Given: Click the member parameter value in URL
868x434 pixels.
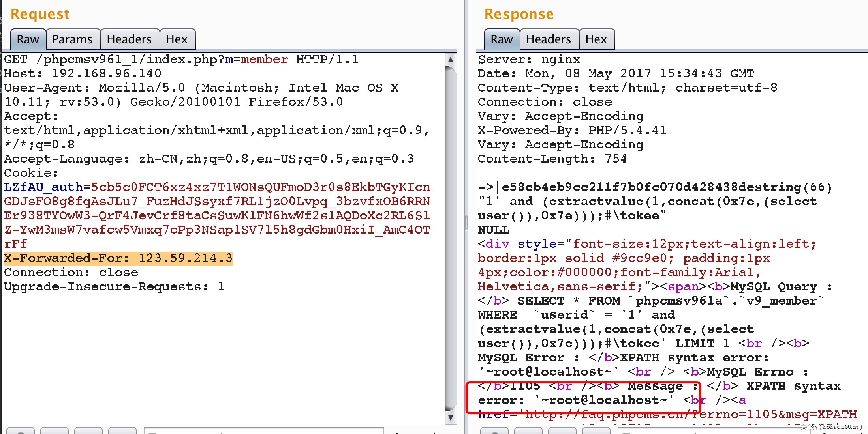Looking at the screenshot, I should point(264,60).
